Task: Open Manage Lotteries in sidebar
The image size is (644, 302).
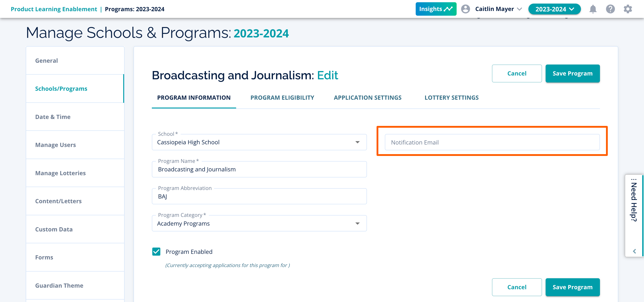Action: (x=60, y=173)
